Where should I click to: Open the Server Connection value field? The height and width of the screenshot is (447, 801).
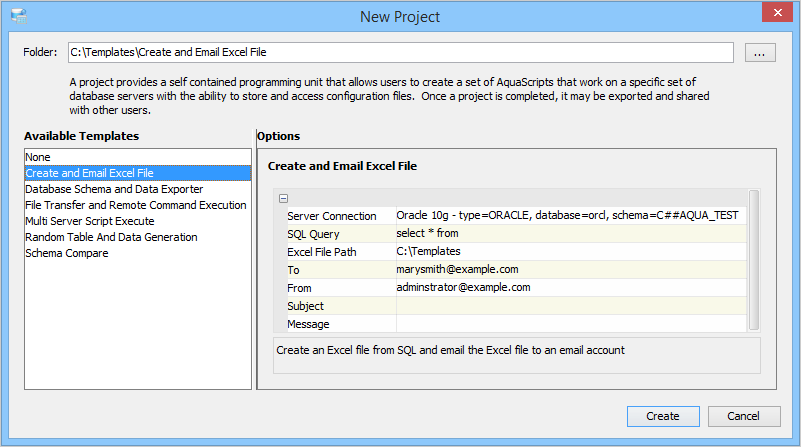(x=570, y=215)
